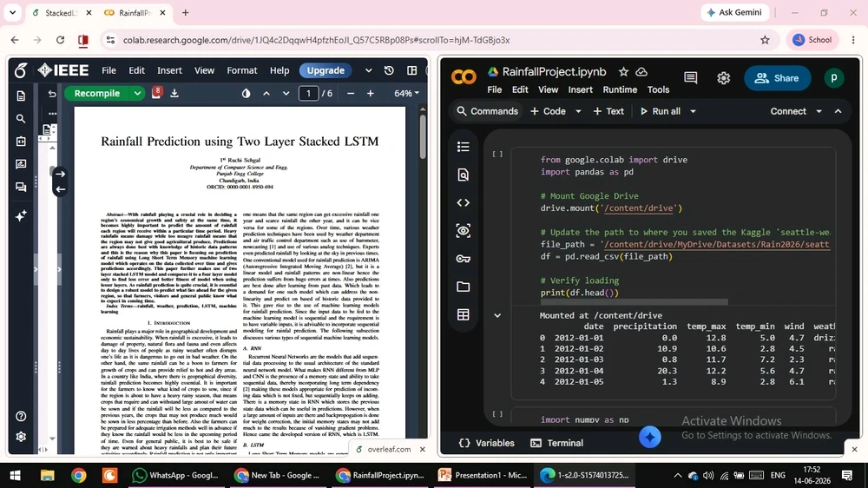The image size is (868, 488).
Task: Open Overleaf chat panel icon
Action: [21, 188]
